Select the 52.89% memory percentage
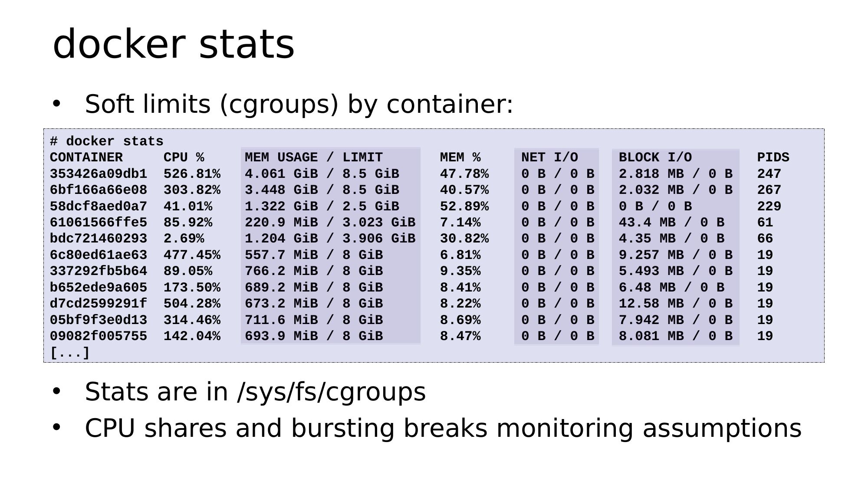Viewport: 868px width, 488px height. click(x=464, y=206)
